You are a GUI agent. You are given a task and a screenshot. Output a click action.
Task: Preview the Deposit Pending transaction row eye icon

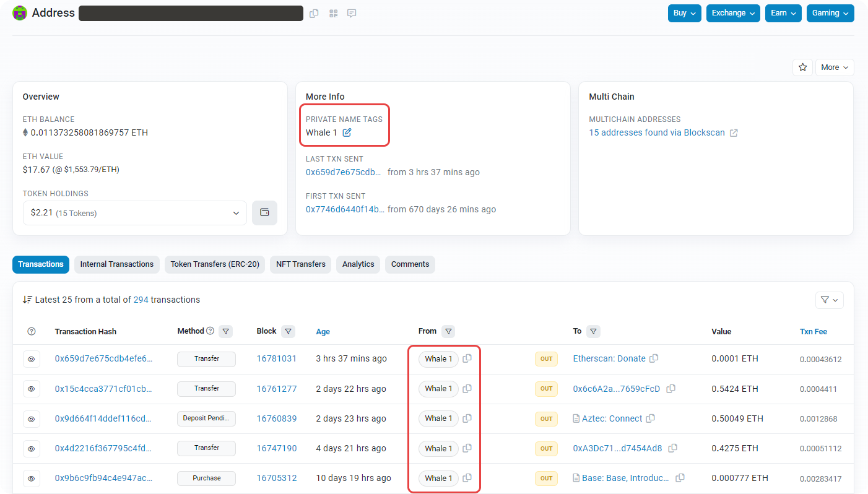pyautogui.click(x=32, y=419)
